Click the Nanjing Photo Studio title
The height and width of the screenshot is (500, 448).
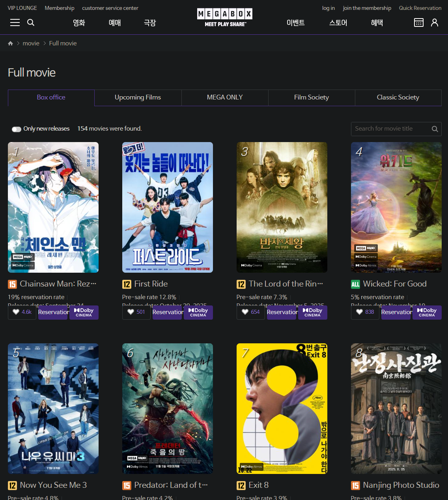(401, 485)
